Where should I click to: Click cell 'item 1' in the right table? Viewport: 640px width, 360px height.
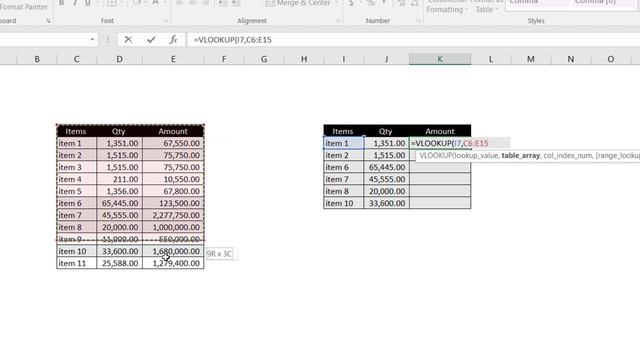pyautogui.click(x=343, y=143)
